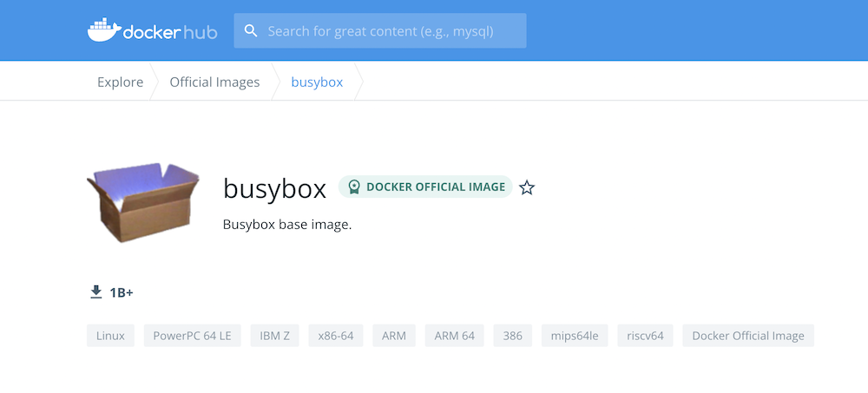Pick the 386 architecture tag

512,336
